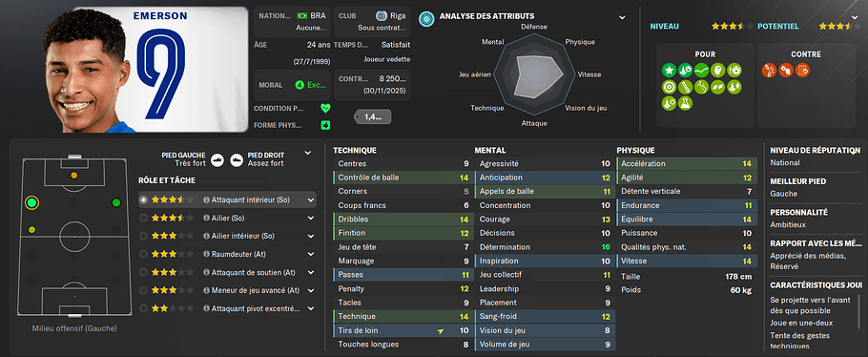Expand the Ailier intérieur (So) role chevron

[x=311, y=236]
